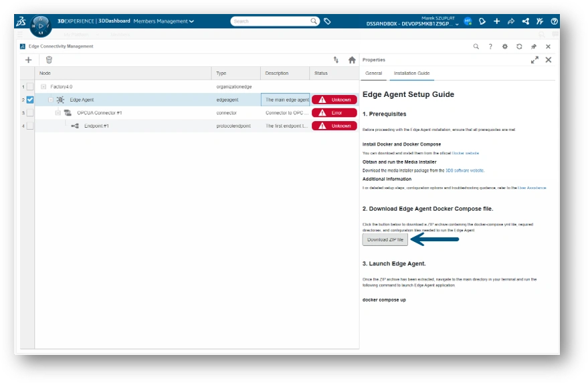The width and height of the screenshot is (588, 383).
Task: Click the Dassault Systèmes 3DS logo
Action: [x=21, y=21]
